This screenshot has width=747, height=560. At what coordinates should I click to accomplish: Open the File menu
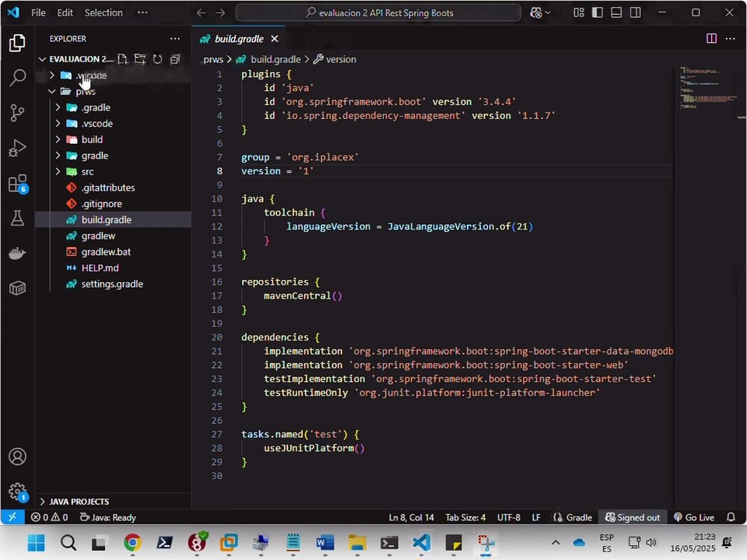click(x=38, y=13)
